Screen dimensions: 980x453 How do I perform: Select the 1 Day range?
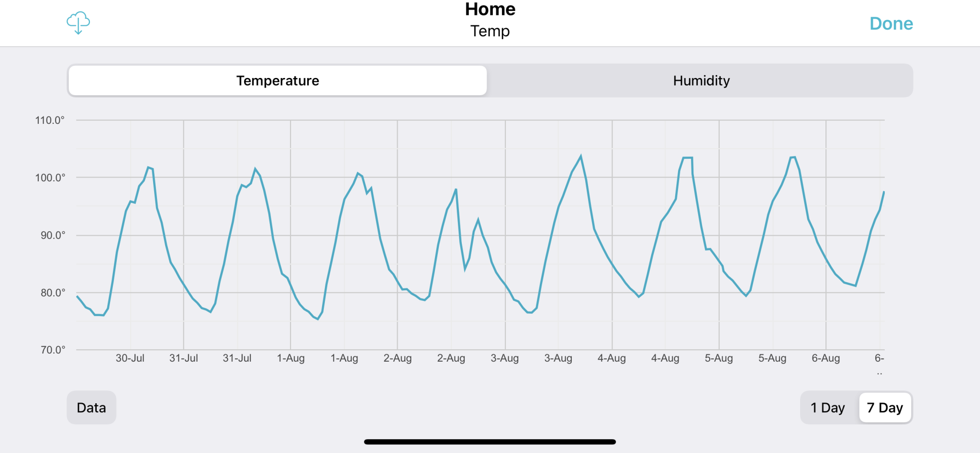(x=827, y=408)
